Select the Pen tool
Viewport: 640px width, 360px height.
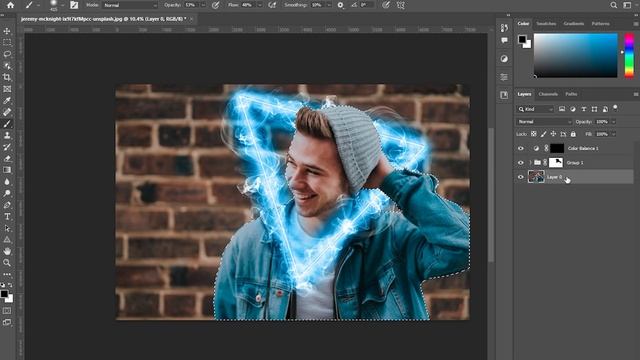coord(7,205)
